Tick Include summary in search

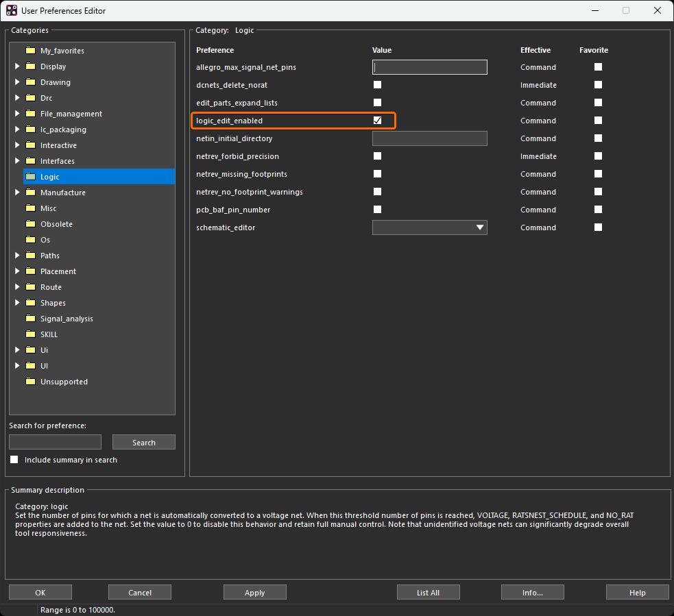tap(14, 460)
